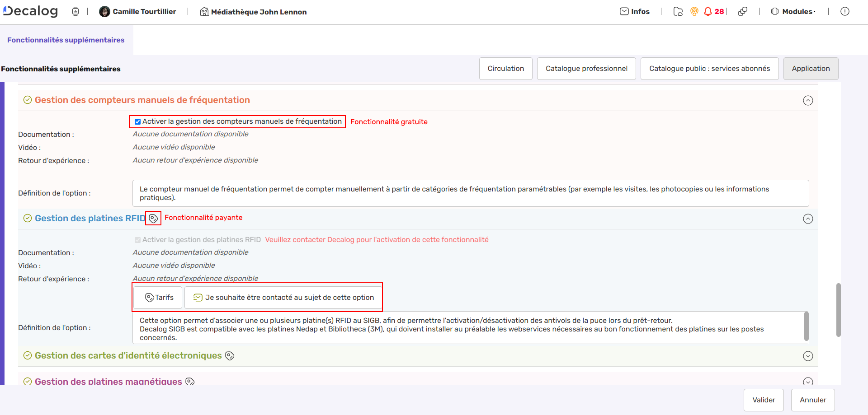The height and width of the screenshot is (415, 868).
Task: Open the notifications bell showing 28
Action: pyautogui.click(x=708, y=11)
